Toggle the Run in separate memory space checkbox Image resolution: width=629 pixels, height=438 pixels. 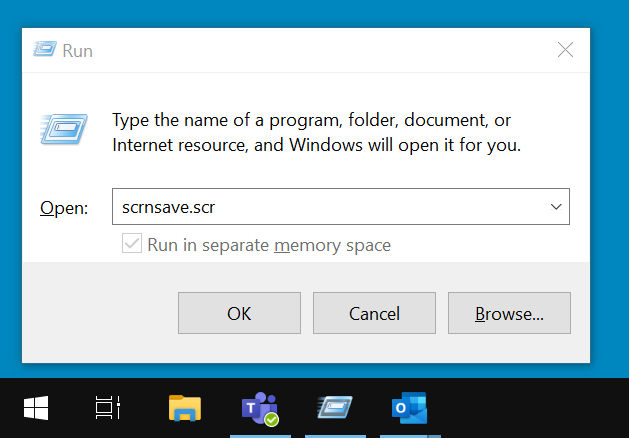pyautogui.click(x=132, y=243)
